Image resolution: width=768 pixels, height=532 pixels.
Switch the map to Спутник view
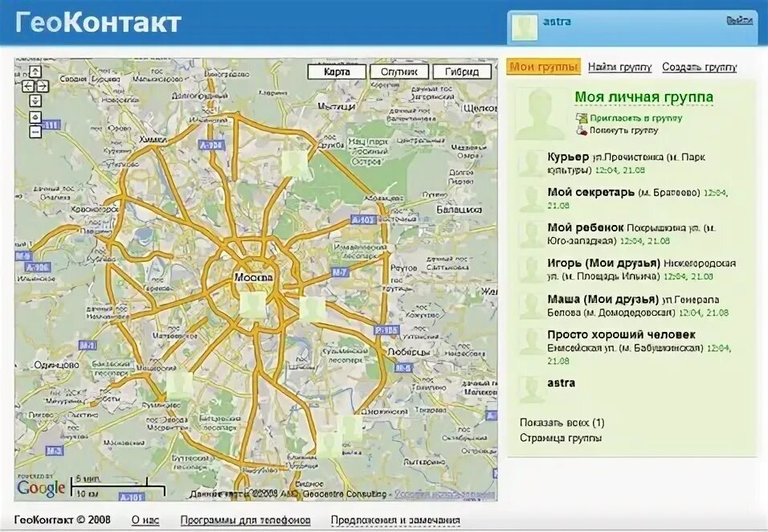(399, 72)
